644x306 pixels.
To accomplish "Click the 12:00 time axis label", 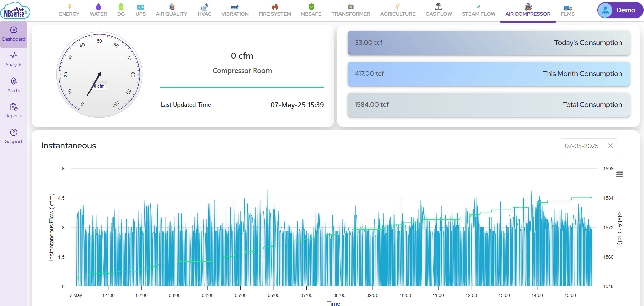I will coord(471,295).
